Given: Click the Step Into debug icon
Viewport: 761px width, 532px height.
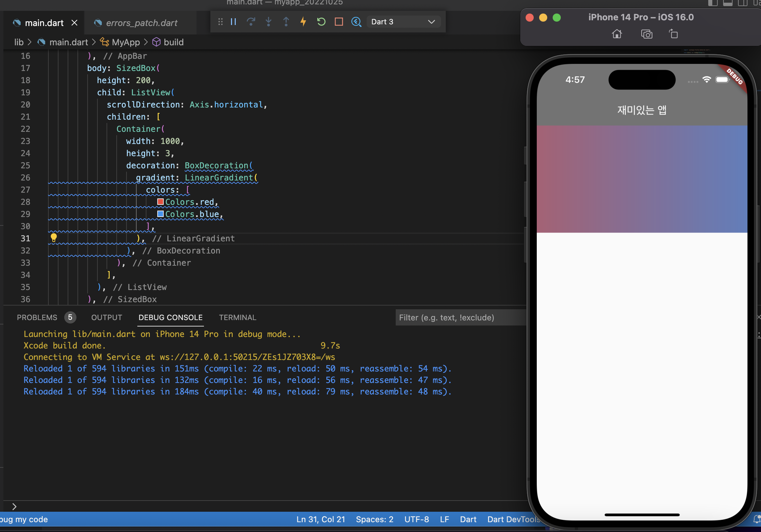Looking at the screenshot, I should (x=269, y=22).
